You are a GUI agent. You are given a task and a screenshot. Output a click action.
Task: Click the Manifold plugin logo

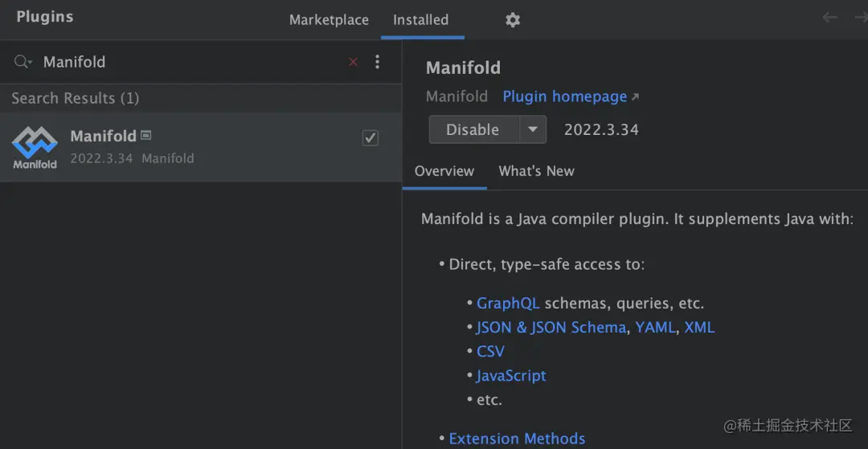[35, 147]
